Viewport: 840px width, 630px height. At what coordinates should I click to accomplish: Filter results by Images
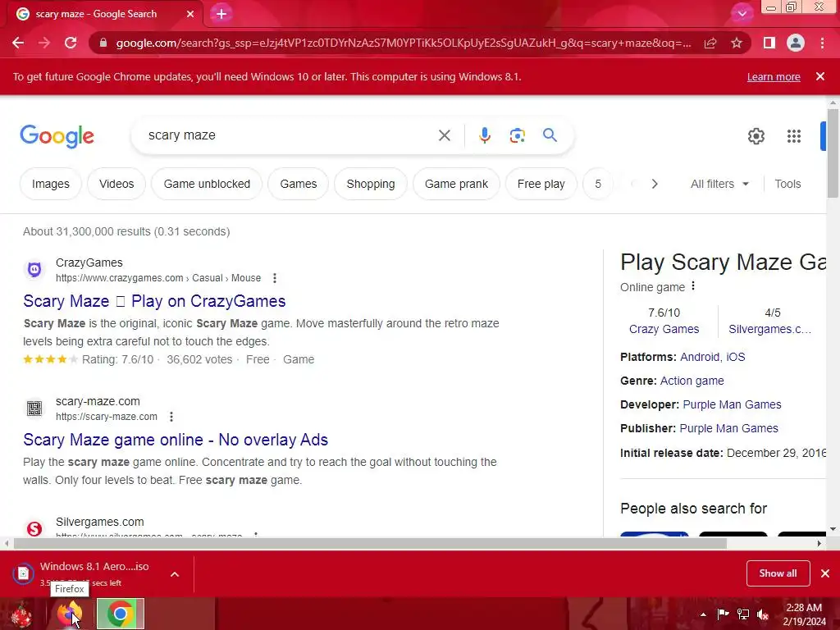click(x=50, y=184)
